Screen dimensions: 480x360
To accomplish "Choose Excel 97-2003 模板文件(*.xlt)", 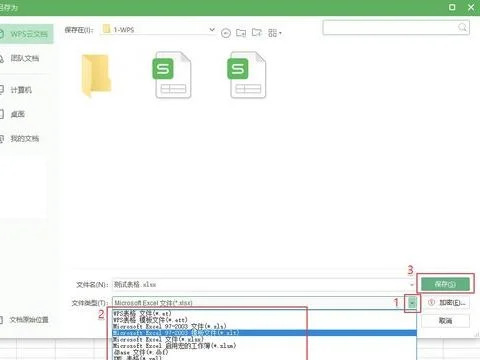I will point(264,333).
